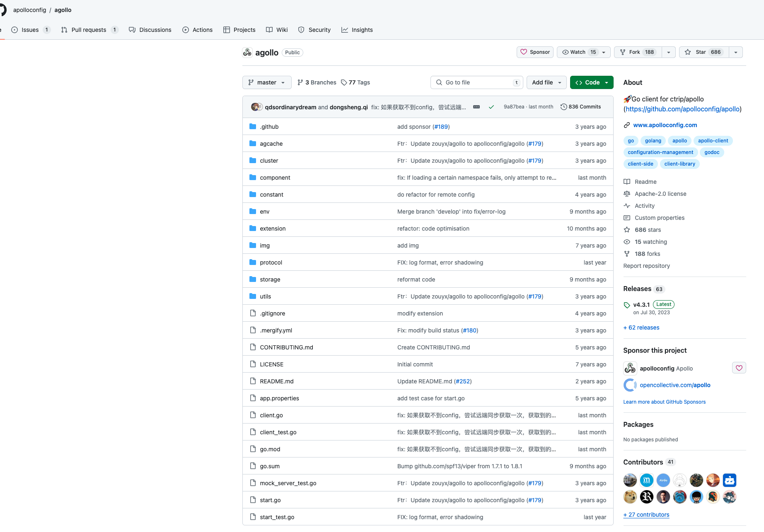Open the Pull requests tab
Viewport: 764px width, 532px height.
click(89, 30)
